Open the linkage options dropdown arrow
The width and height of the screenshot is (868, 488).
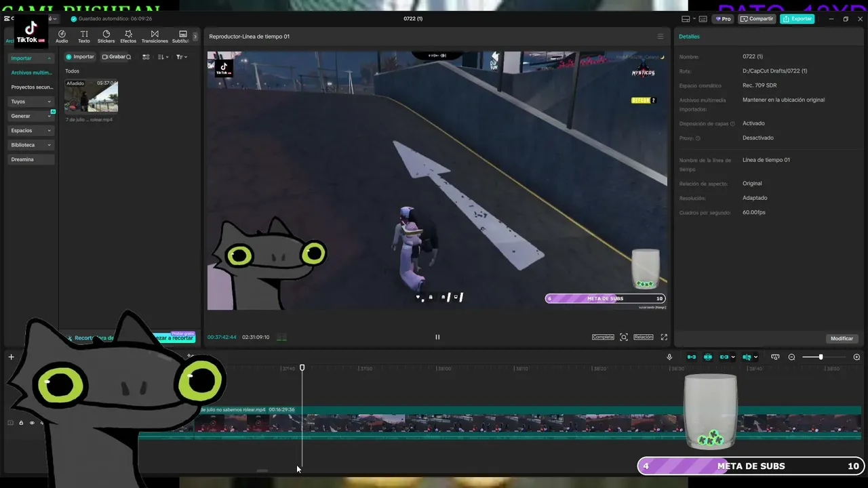tap(733, 357)
